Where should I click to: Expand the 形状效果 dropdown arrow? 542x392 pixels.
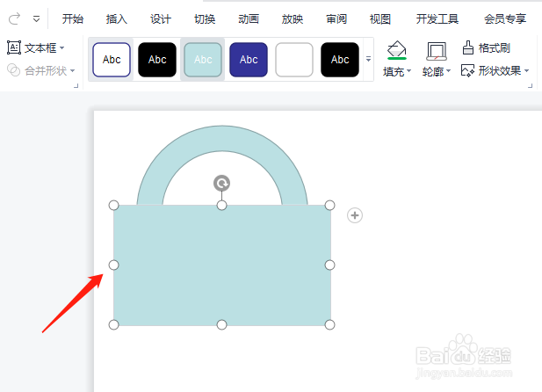point(526,70)
